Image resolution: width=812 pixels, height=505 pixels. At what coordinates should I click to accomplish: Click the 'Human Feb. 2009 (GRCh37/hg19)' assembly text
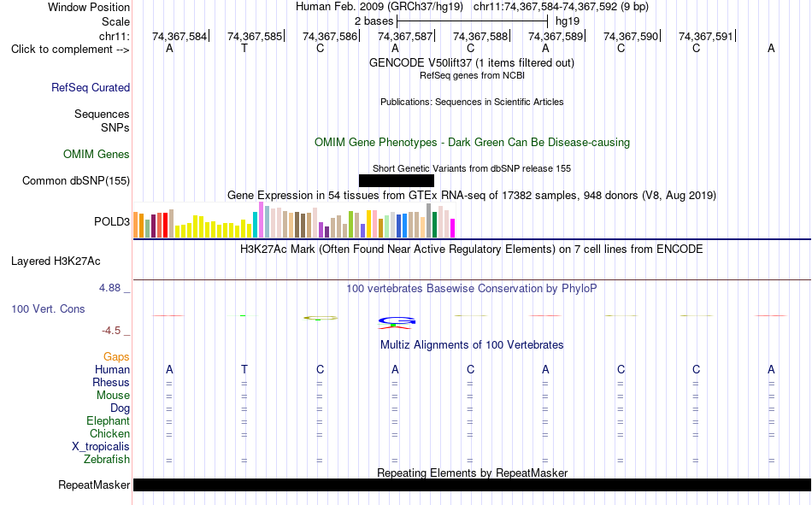(379, 7)
